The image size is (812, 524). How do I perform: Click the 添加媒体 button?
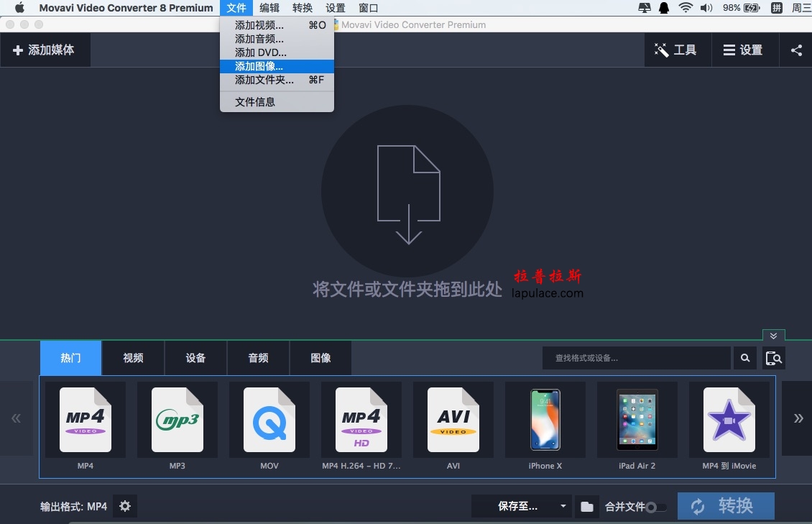pyautogui.click(x=44, y=50)
